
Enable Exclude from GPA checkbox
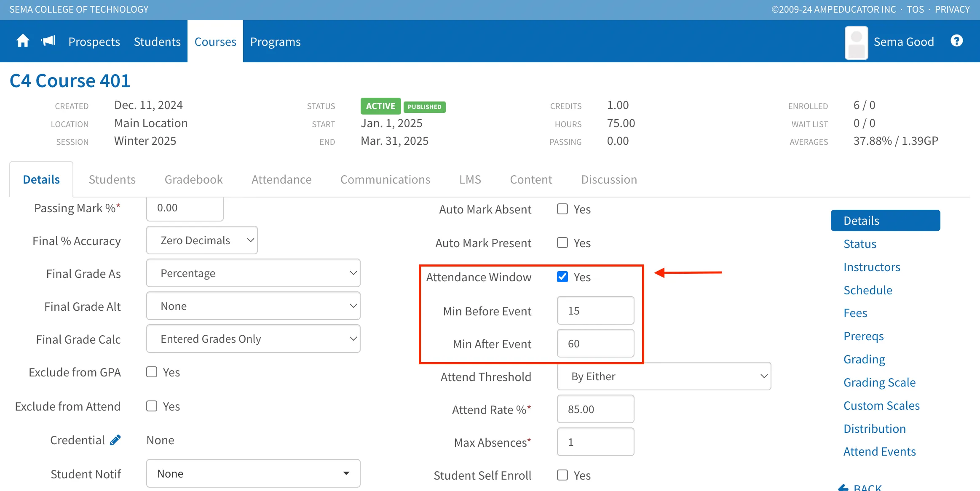pyautogui.click(x=152, y=372)
